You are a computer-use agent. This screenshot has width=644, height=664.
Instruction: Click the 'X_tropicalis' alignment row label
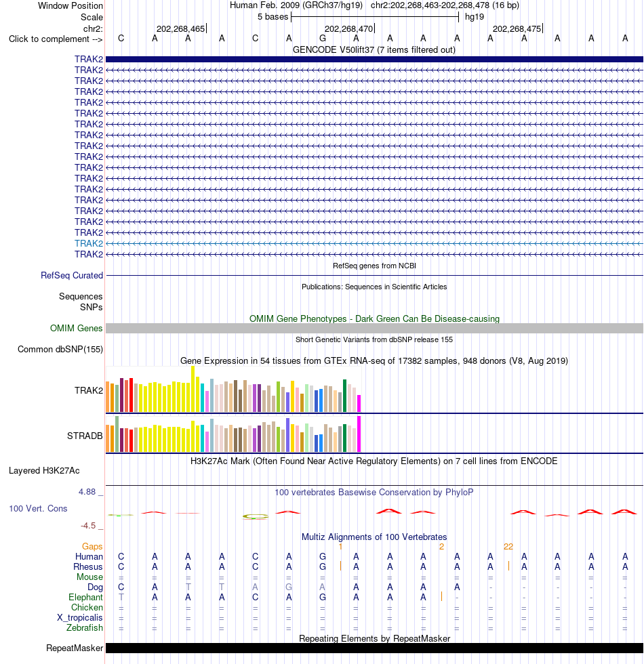(x=80, y=617)
